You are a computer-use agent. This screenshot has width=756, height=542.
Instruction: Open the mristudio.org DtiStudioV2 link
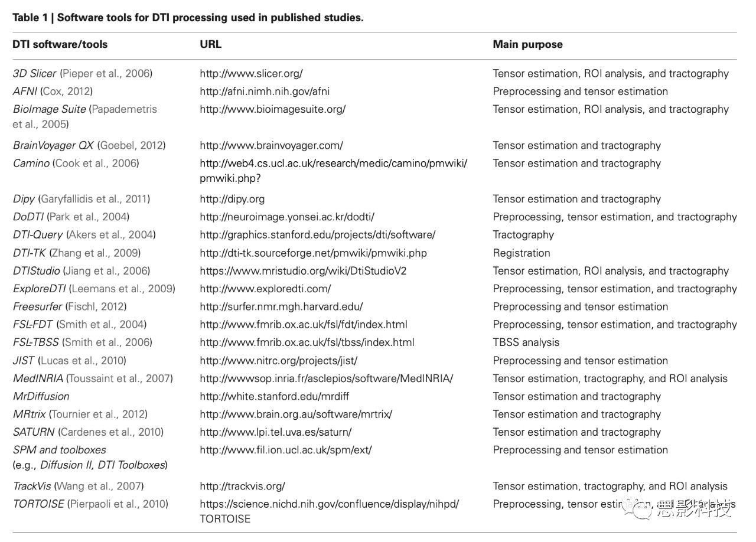[303, 271]
